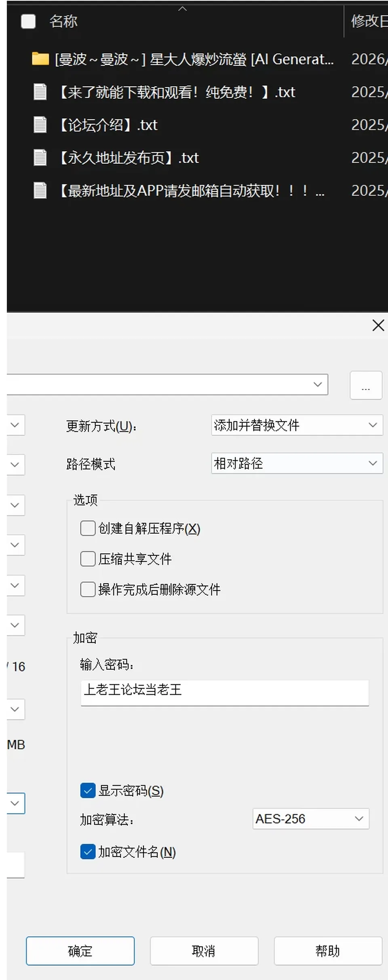388x980 pixels.
Task: Click the 【永久地址发布页】.txt file icon
Action: tap(40, 157)
